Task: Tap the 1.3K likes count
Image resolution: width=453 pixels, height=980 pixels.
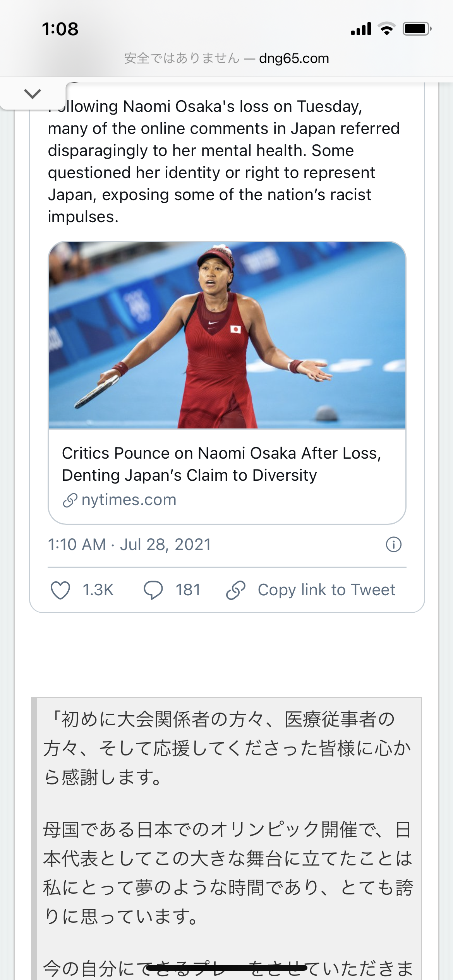Action: [x=98, y=590]
